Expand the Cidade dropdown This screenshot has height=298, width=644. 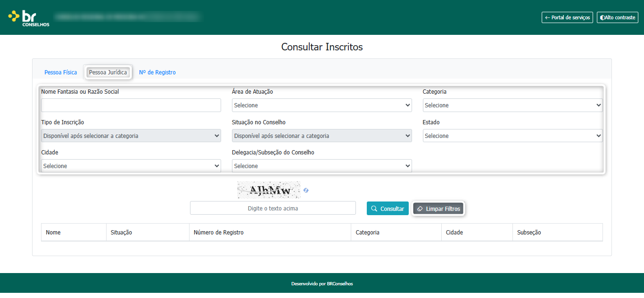(131, 166)
